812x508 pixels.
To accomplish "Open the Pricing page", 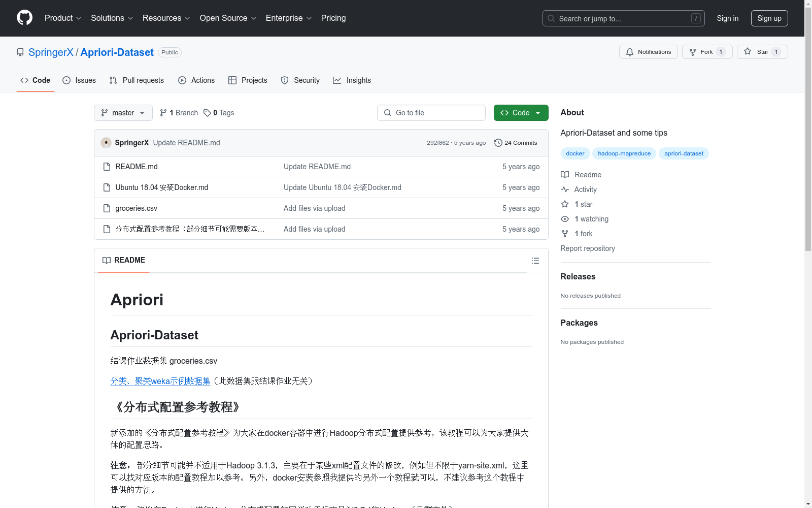I will pos(333,18).
